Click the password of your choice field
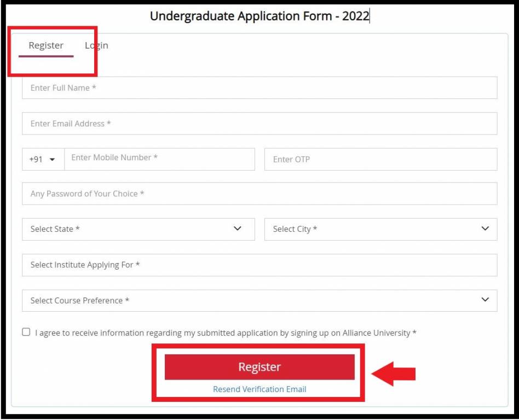This screenshot has height=420, width=519. (x=259, y=194)
